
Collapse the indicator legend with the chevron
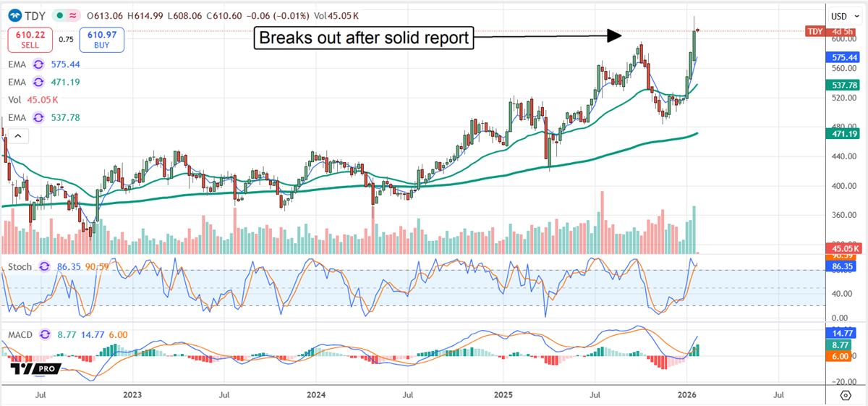coord(18,136)
